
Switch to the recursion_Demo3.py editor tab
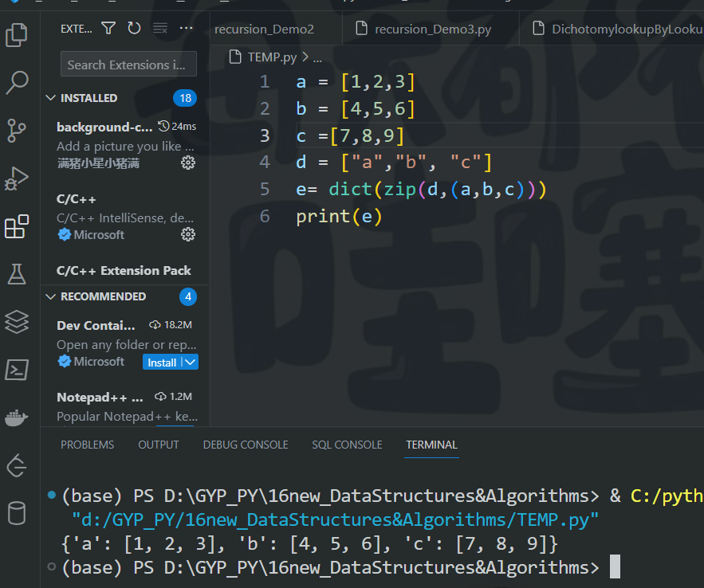pos(430,29)
